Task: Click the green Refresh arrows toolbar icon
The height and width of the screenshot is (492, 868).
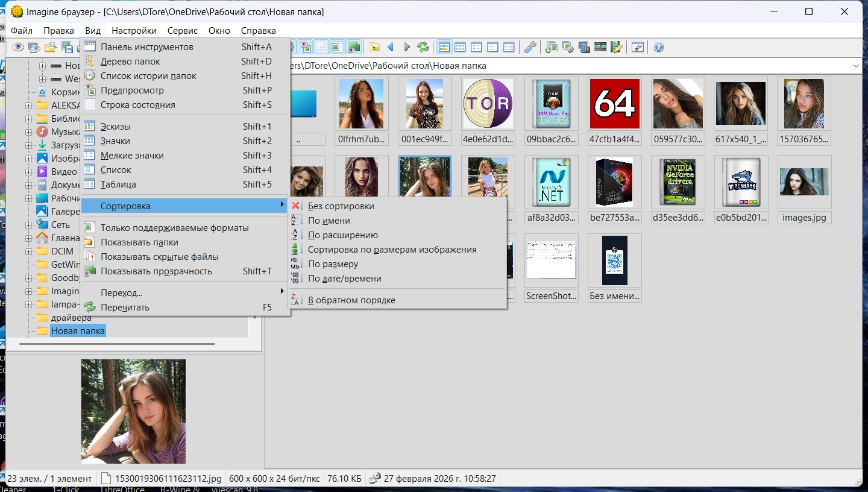Action: [423, 47]
